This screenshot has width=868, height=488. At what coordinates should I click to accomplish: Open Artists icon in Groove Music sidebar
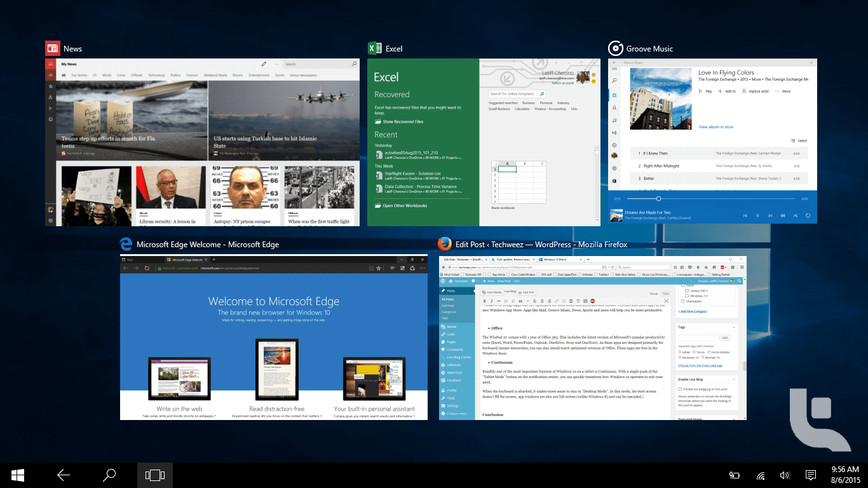[x=614, y=107]
